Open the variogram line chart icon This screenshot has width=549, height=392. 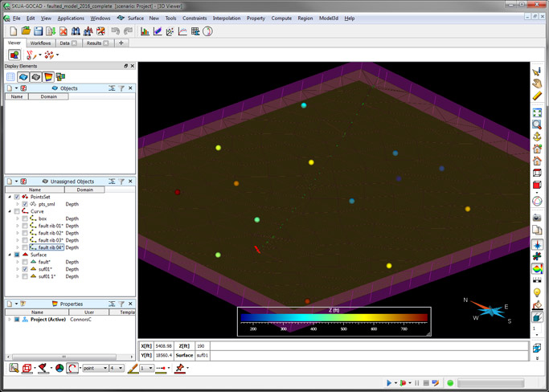point(182,31)
